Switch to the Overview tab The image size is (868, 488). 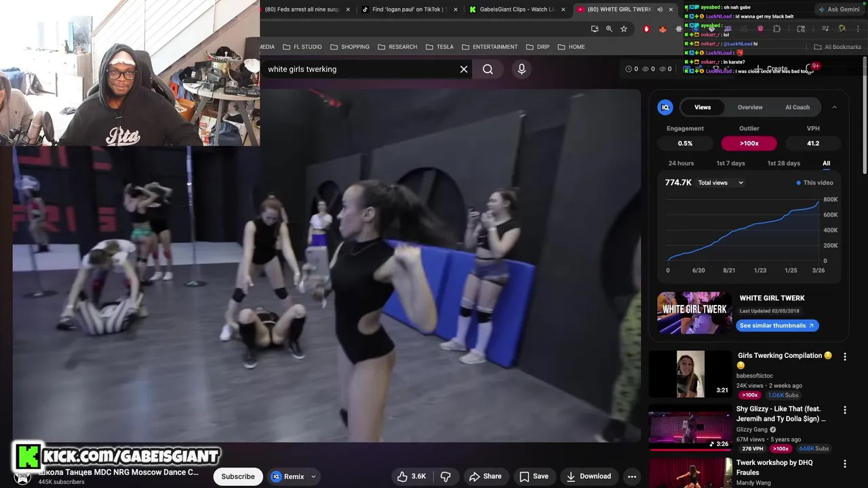coord(750,107)
